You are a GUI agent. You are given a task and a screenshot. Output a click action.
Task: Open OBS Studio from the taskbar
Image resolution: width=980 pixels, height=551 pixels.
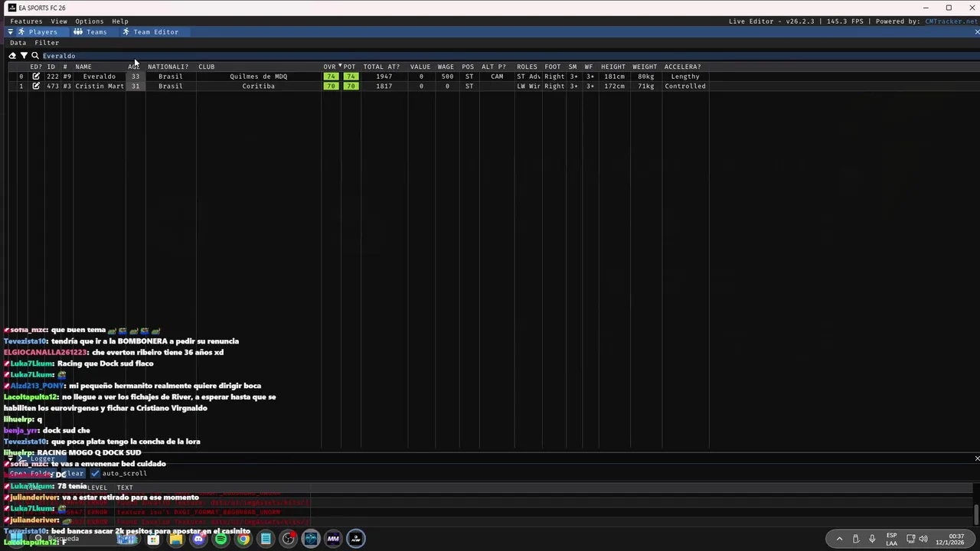point(288,539)
